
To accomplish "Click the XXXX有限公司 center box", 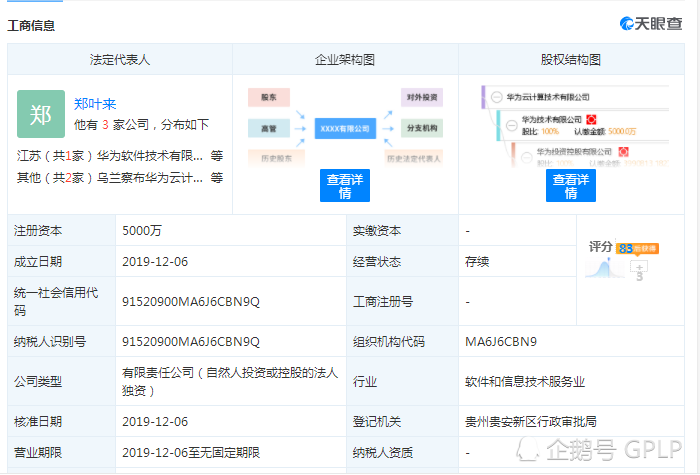I will pos(345,129).
